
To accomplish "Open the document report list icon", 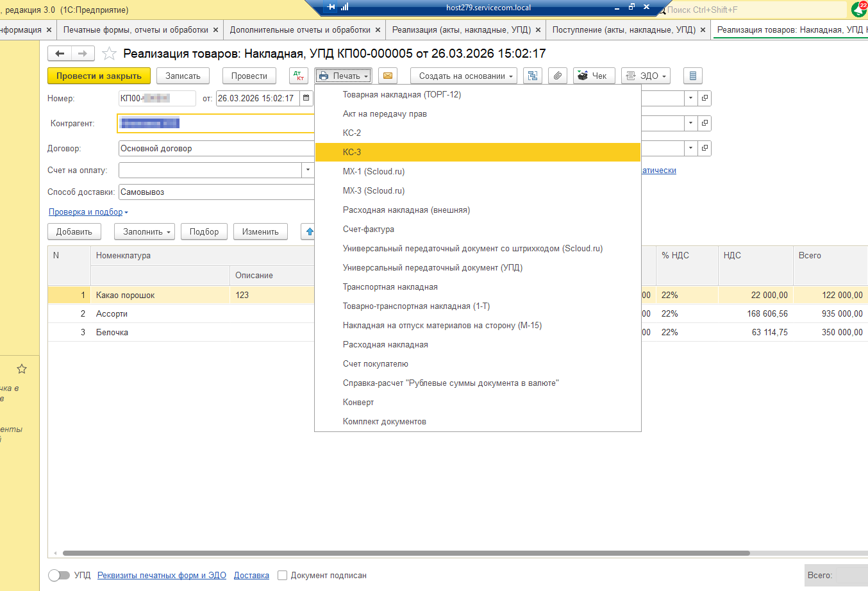I will coord(693,76).
